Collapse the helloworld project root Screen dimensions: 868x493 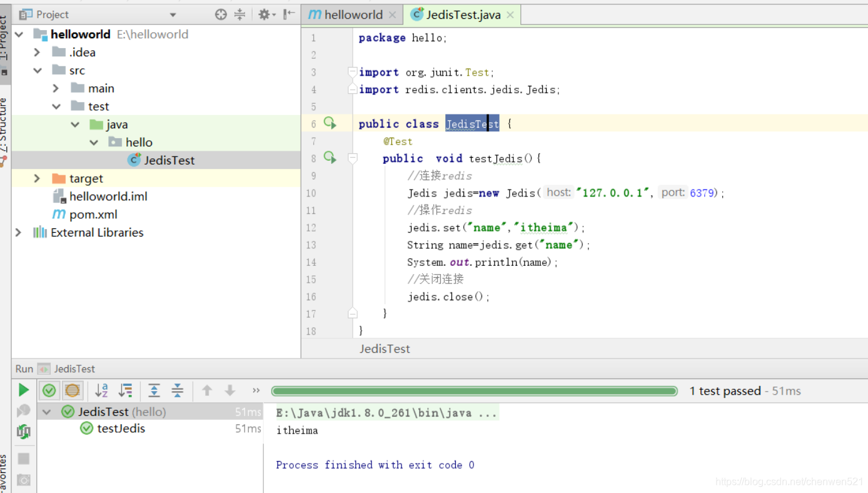point(19,34)
